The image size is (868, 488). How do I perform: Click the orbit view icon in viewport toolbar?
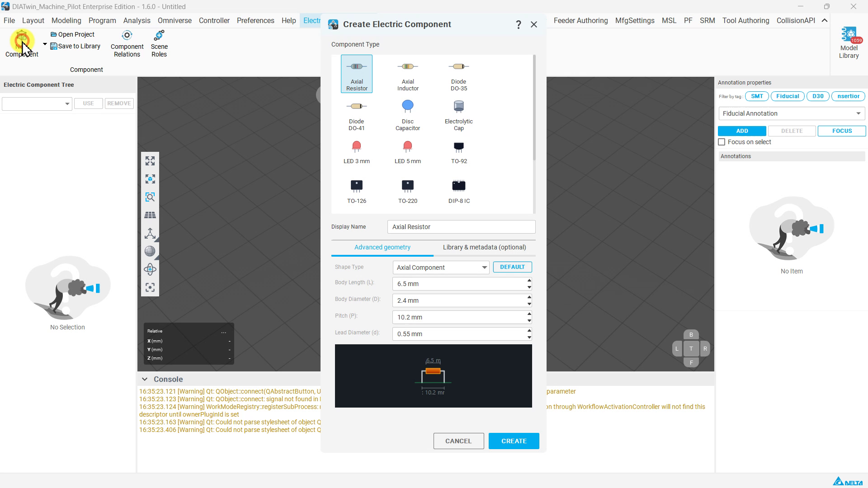pos(150,269)
